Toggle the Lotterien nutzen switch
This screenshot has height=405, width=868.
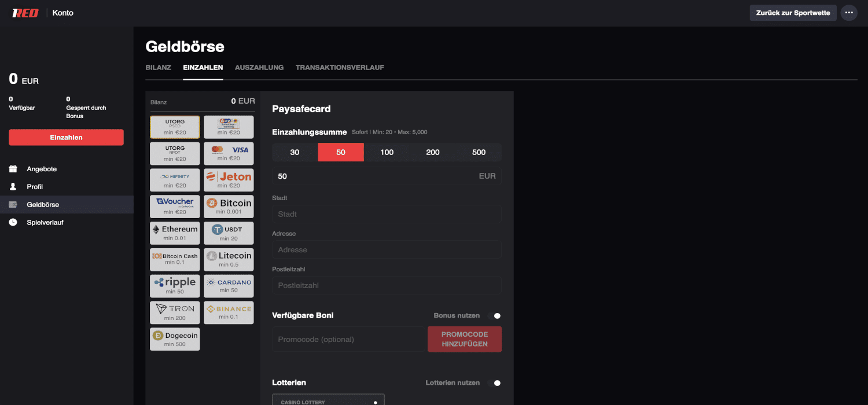(494, 383)
